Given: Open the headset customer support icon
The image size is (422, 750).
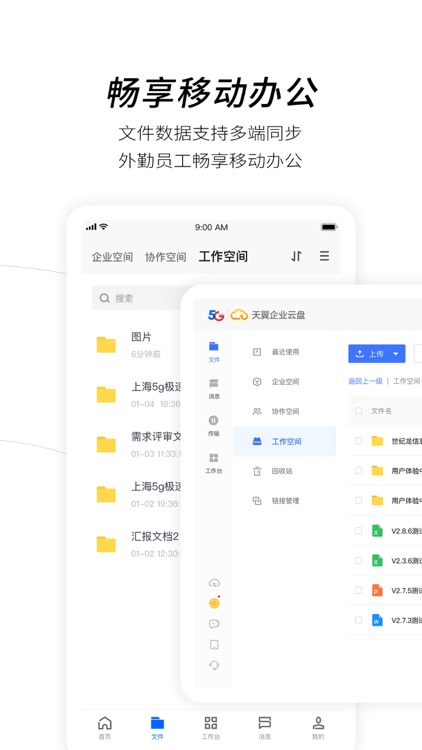Looking at the screenshot, I should coord(214,665).
